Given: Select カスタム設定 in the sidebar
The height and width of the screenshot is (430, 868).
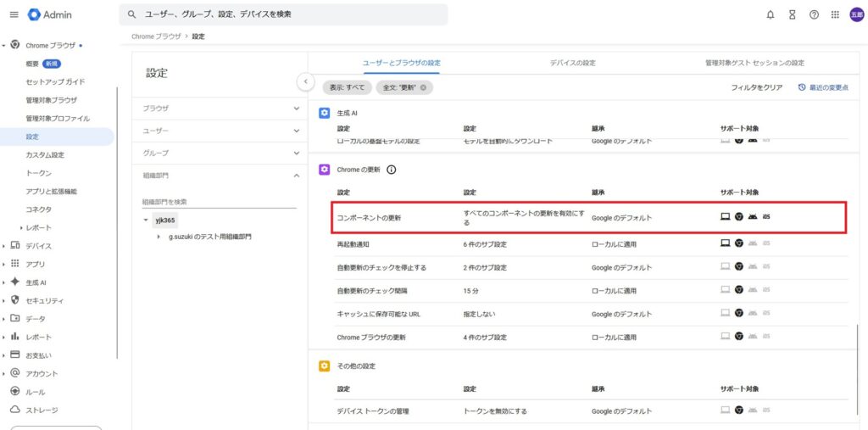Looking at the screenshot, I should pyautogui.click(x=44, y=154).
